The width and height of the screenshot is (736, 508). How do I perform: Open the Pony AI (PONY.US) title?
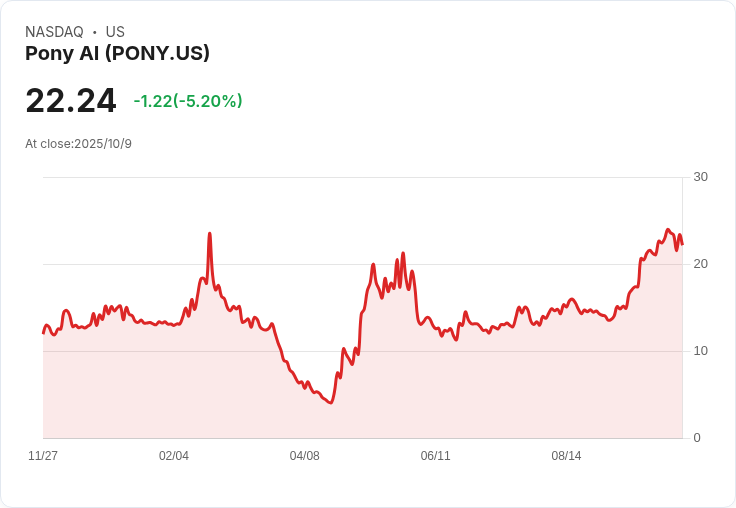[117, 54]
